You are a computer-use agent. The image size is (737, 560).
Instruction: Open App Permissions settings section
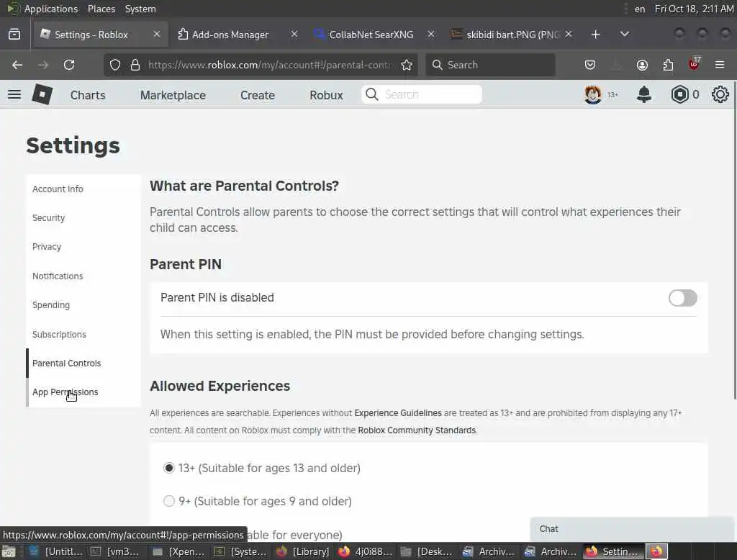(83, 392)
